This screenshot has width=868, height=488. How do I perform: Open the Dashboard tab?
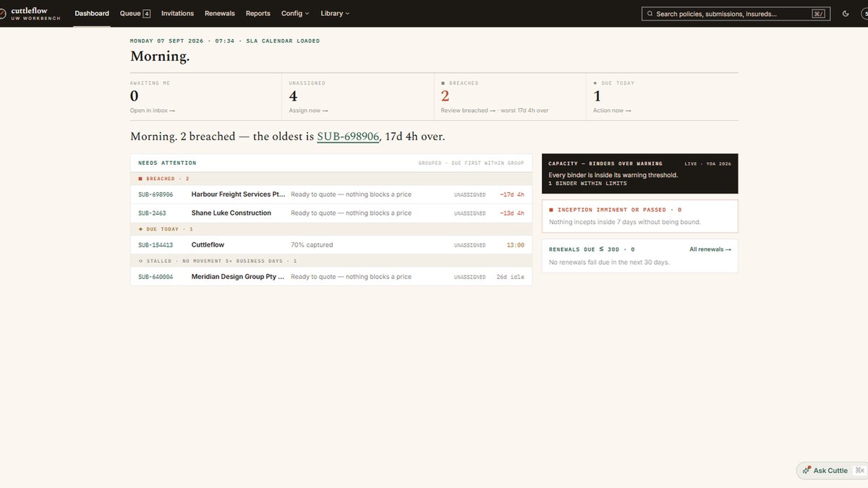coord(92,14)
